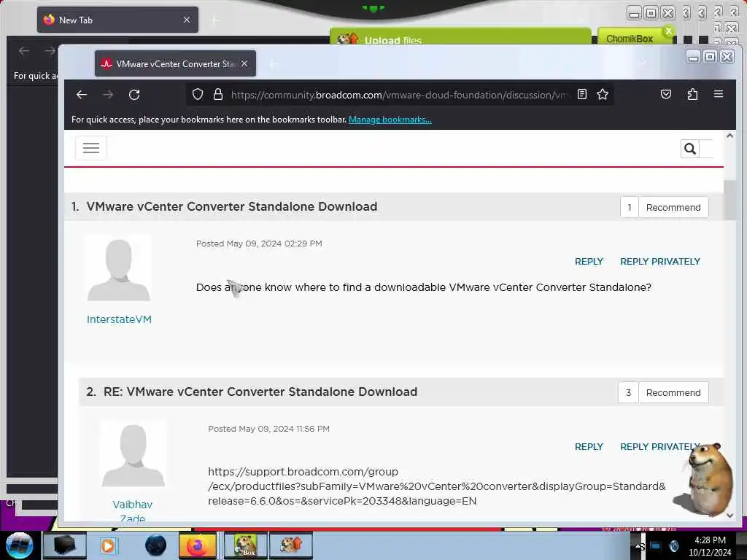
Task: Open the RE: post title link
Action: [260, 392]
